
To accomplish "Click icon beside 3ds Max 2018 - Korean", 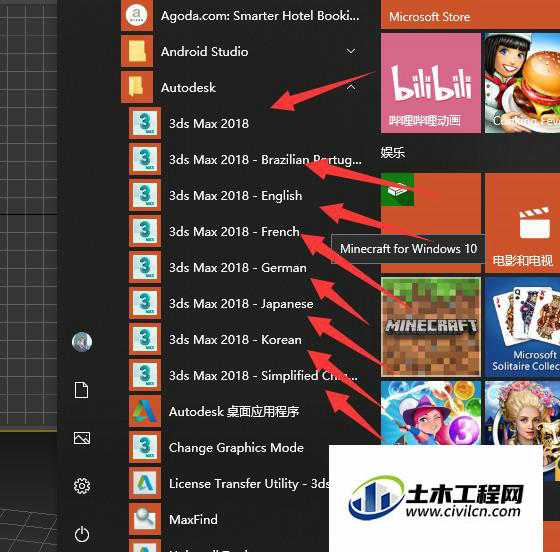I will click(x=145, y=339).
